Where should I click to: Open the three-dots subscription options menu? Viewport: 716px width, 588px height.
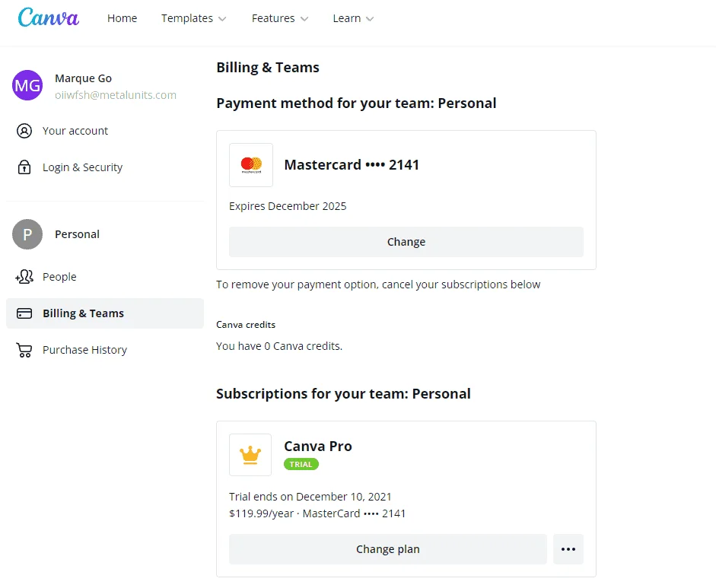click(568, 549)
